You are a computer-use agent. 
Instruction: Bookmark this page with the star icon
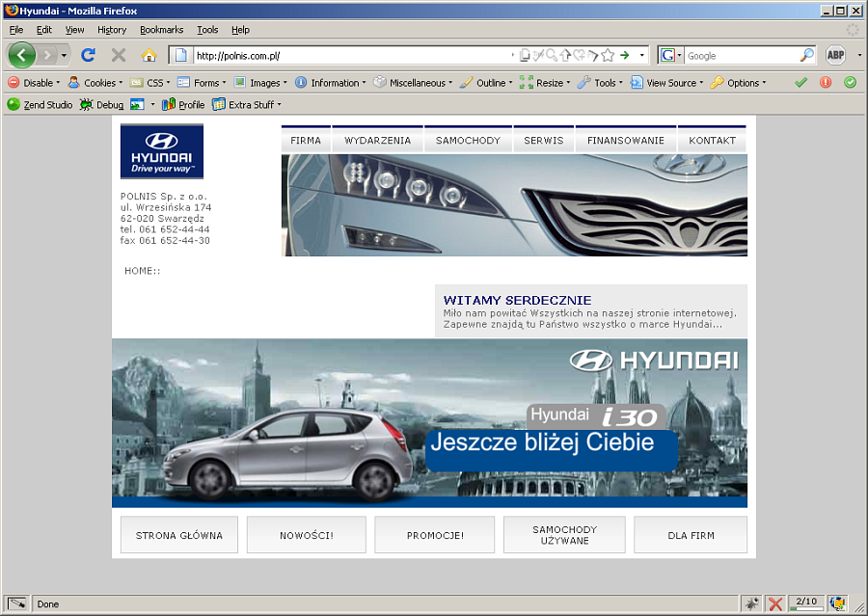608,55
